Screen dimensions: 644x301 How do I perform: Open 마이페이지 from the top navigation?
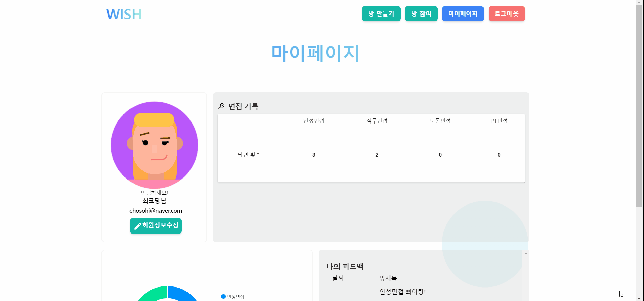coord(463,13)
